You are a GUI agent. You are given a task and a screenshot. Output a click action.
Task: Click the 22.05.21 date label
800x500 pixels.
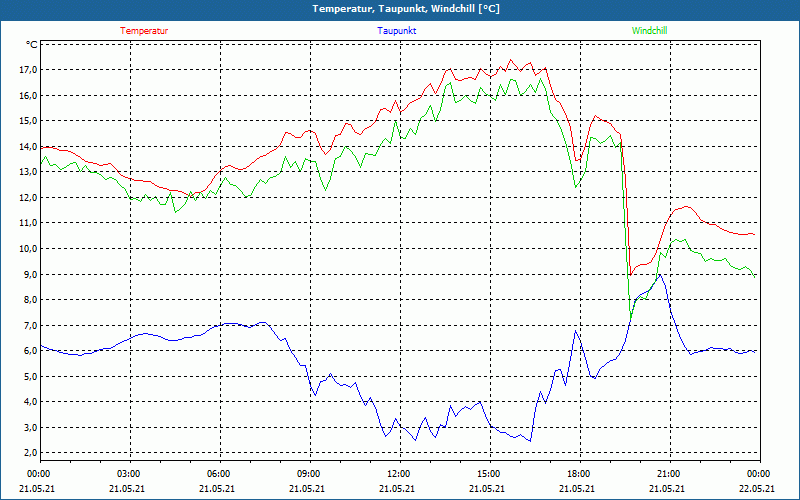pyautogui.click(x=757, y=489)
